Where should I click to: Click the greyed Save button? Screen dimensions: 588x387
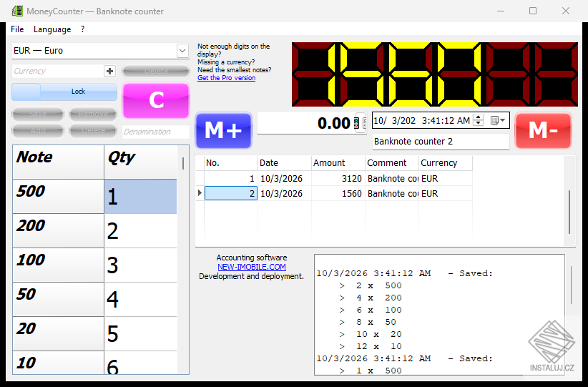coord(38,114)
